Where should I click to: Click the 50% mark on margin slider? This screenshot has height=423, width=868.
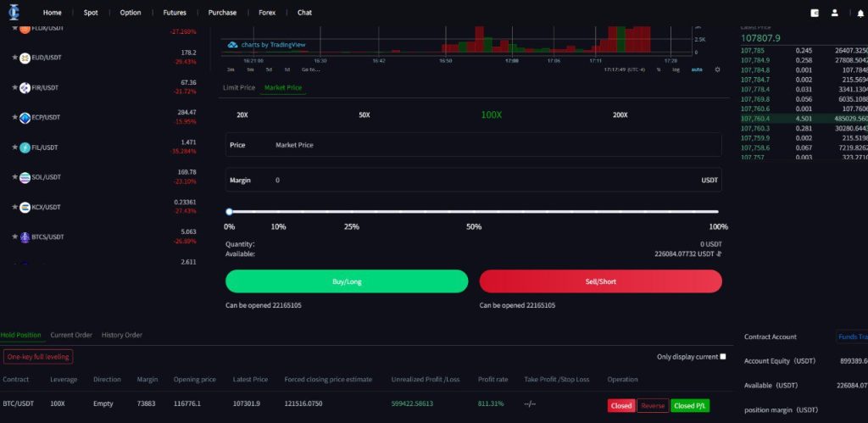pos(474,212)
